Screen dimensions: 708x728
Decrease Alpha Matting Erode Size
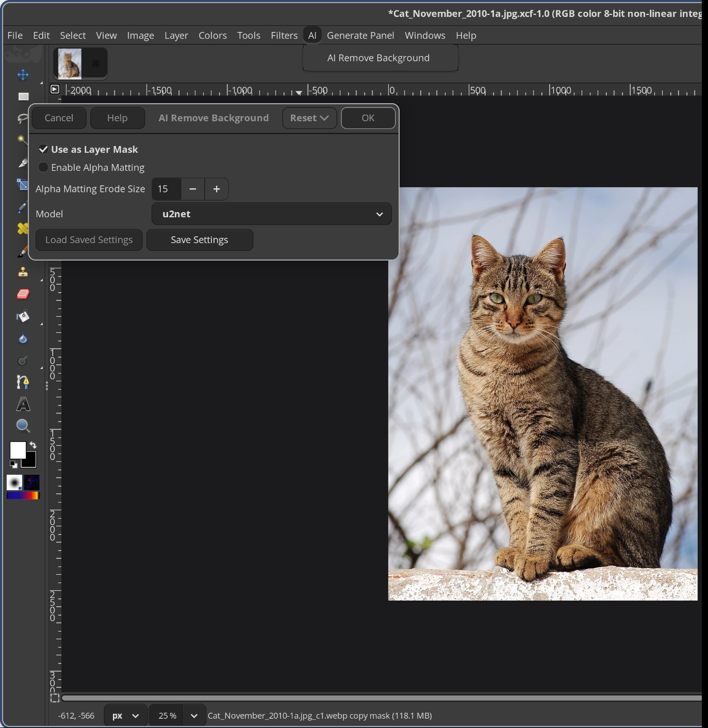(193, 189)
